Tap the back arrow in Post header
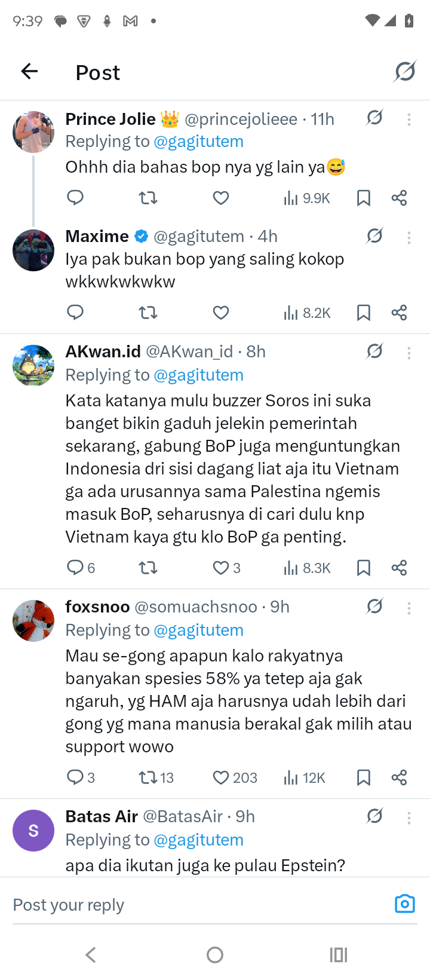Viewport: 430px width, 980px height. point(29,72)
